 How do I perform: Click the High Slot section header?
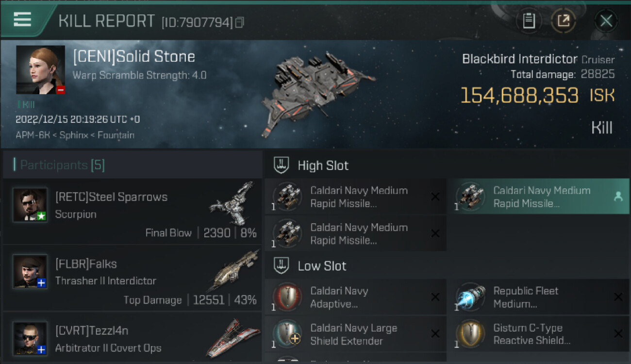(x=323, y=165)
